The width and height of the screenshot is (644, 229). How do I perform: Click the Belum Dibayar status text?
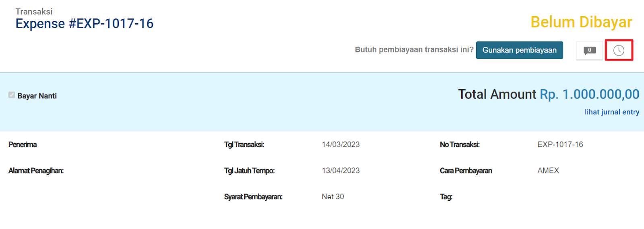tap(581, 22)
